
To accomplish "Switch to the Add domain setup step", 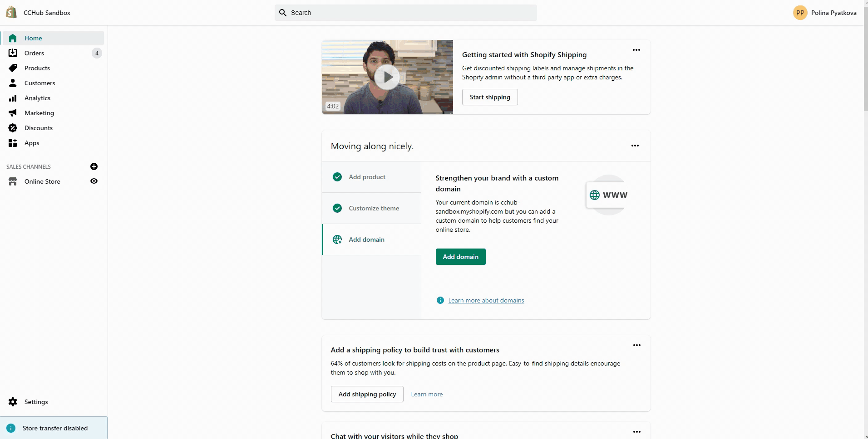I will (x=366, y=239).
